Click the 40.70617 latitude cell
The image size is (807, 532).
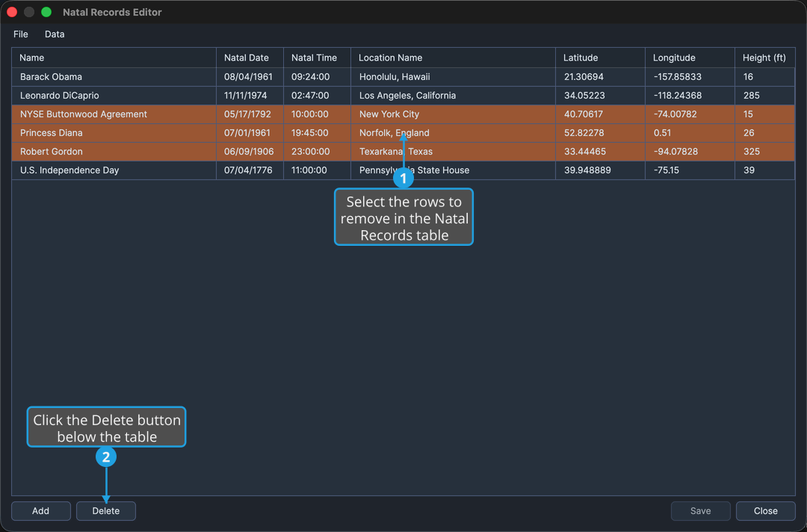point(600,114)
